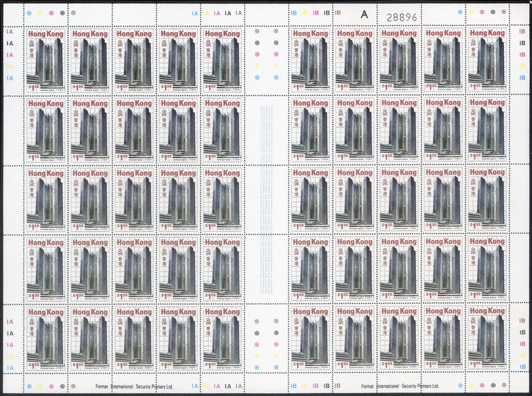Screen dimensions: 532x396
Task: Click the Format International Security Printers imprint under right pane
Action: (400, 386)
